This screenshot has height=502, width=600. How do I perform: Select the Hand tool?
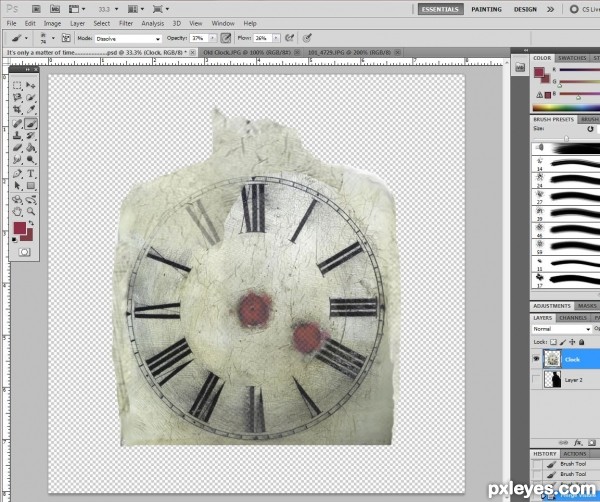tap(17, 212)
